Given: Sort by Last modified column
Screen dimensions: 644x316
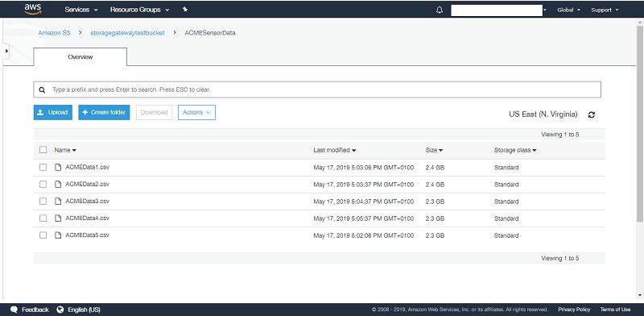Looking at the screenshot, I should [x=334, y=150].
